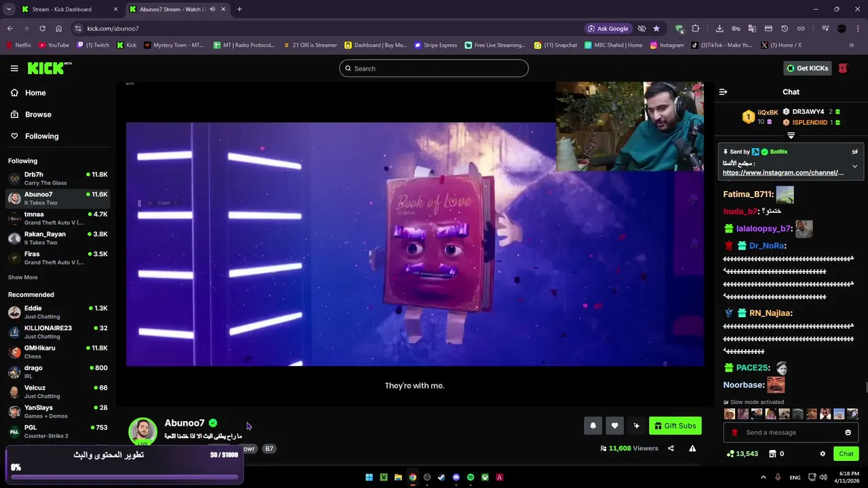868x488 pixels.
Task: Toggle the follow heart button
Action: 614,426
